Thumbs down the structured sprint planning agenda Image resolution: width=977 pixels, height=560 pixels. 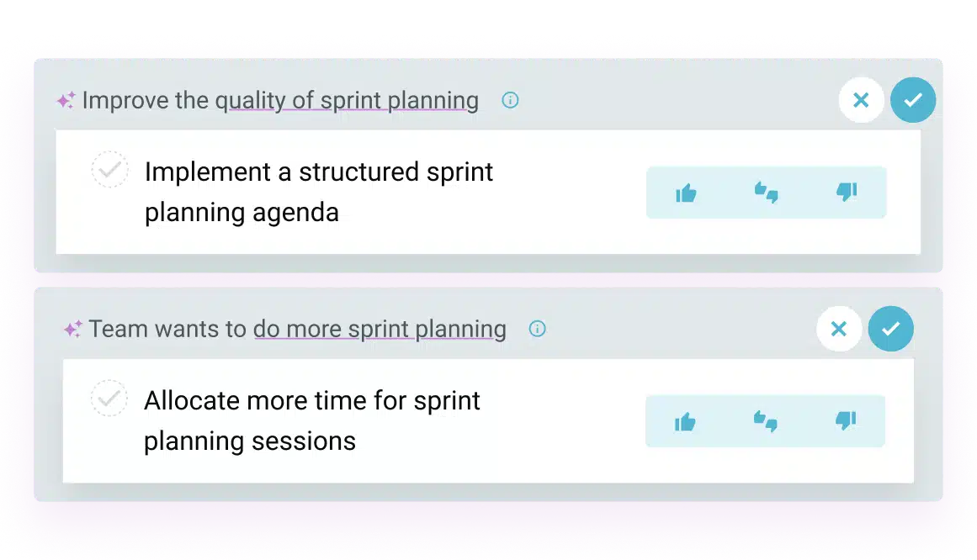847,192
